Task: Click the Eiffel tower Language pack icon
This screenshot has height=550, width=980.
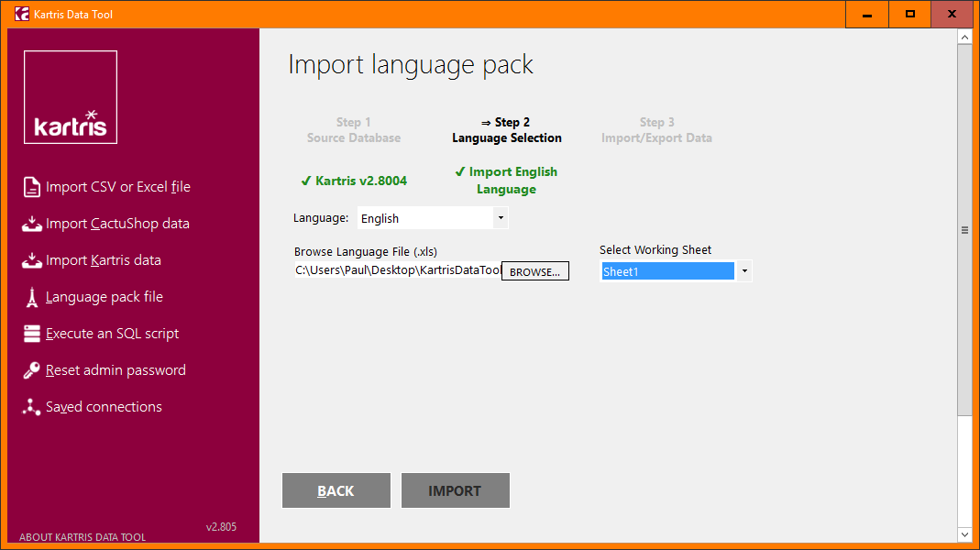Action: 32,298
